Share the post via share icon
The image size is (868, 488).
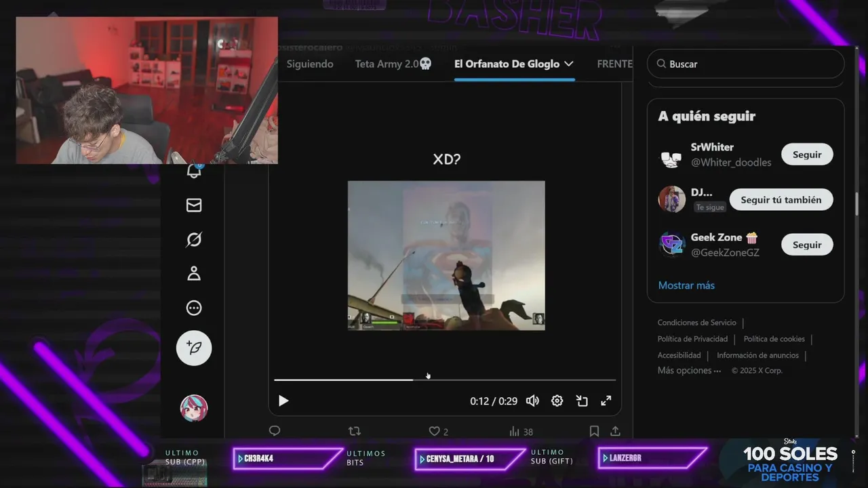[x=615, y=431]
